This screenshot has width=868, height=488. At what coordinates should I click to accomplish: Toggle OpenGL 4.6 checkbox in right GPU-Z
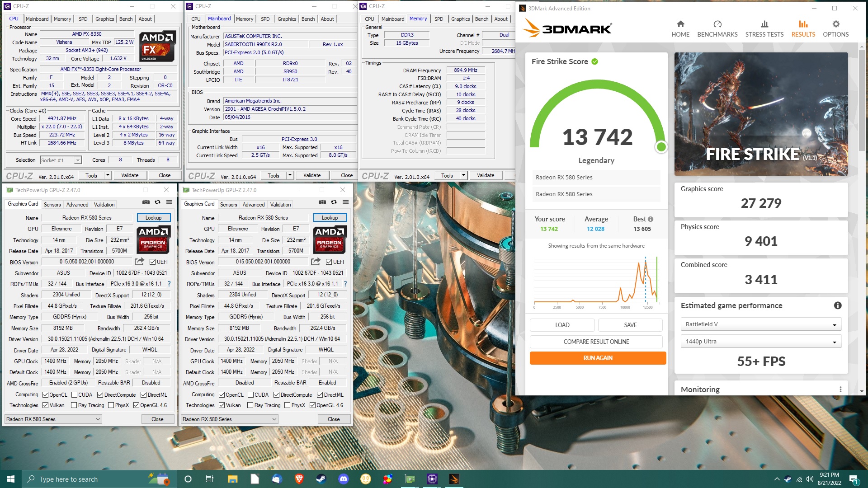pyautogui.click(x=312, y=405)
